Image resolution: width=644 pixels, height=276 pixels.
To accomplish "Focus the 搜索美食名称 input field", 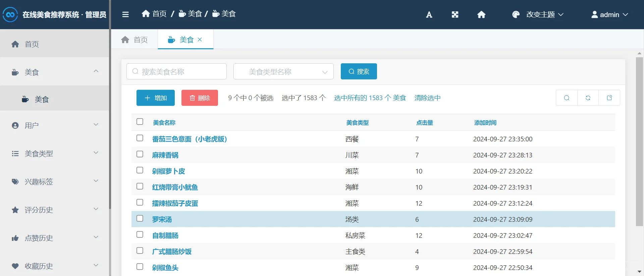I will 176,71.
